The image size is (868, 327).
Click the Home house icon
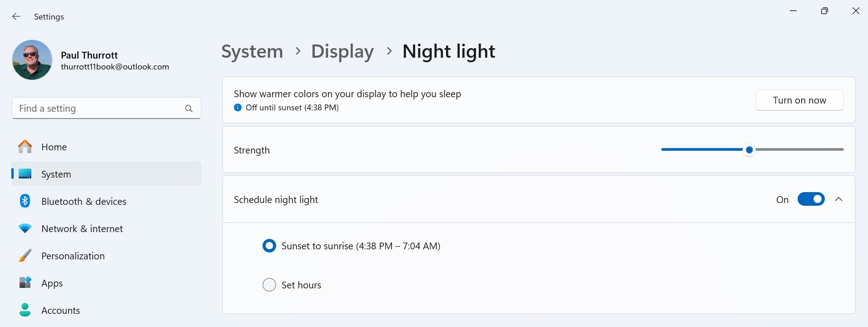coord(25,147)
